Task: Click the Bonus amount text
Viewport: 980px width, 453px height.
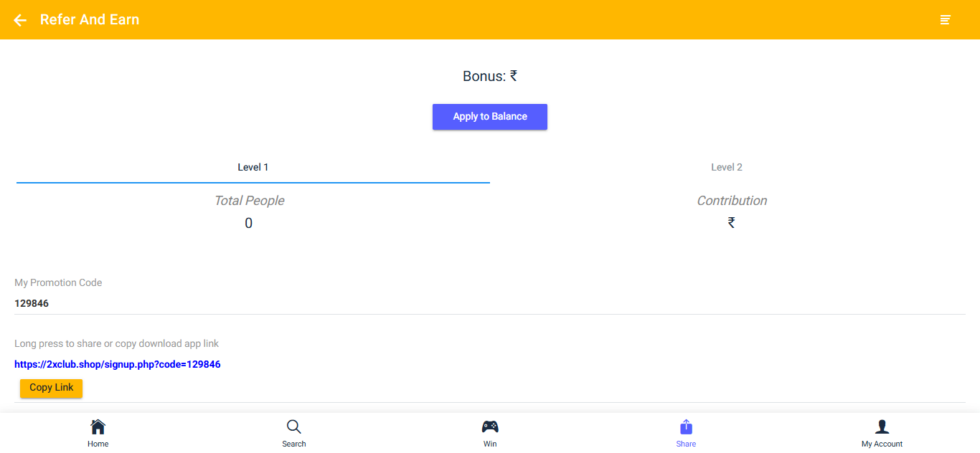Action: coord(490,76)
